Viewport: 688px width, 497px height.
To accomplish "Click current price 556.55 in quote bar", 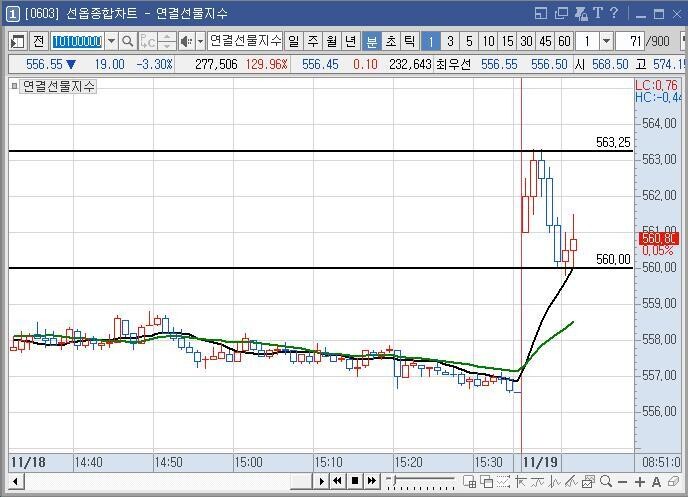I will tap(44, 65).
